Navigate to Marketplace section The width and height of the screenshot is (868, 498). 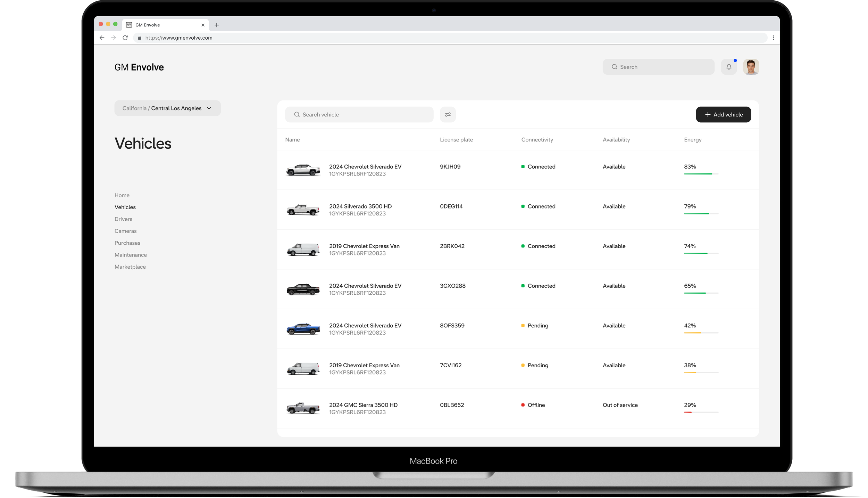tap(130, 267)
